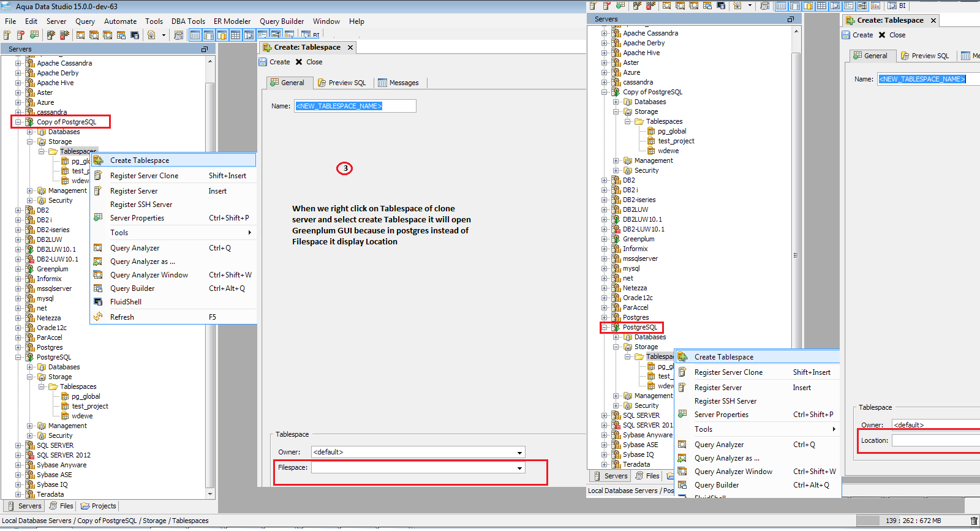Open small dropdown arrow in left window toolbar
980x531 pixels.
pos(164,35)
